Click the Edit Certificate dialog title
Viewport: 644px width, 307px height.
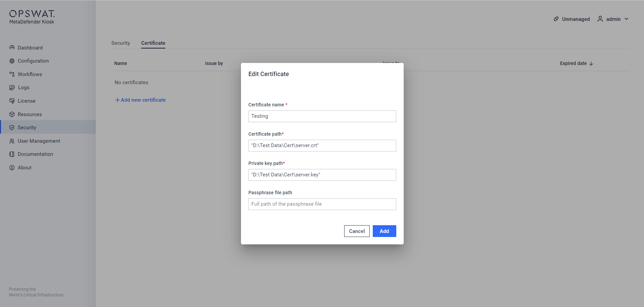[x=269, y=74]
